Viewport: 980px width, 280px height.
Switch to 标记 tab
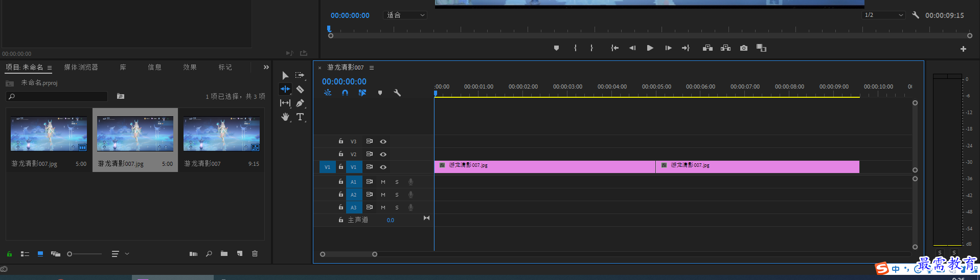coord(225,67)
